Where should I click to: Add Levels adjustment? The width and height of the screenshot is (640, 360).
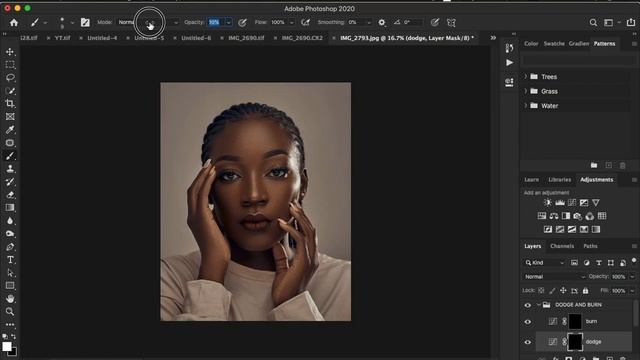click(x=560, y=202)
